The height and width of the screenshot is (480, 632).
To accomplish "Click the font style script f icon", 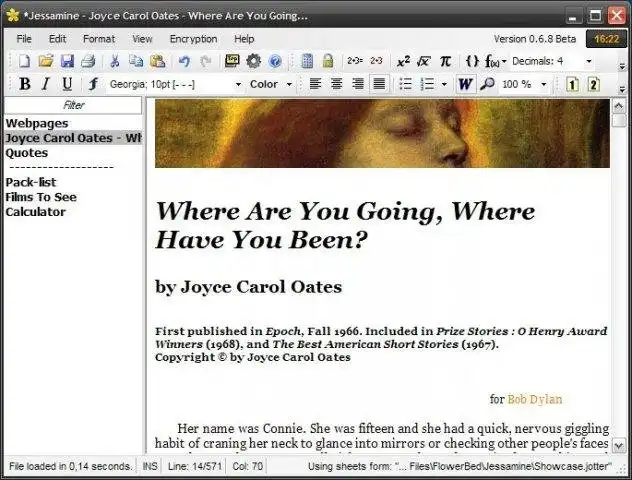I will (x=93, y=84).
